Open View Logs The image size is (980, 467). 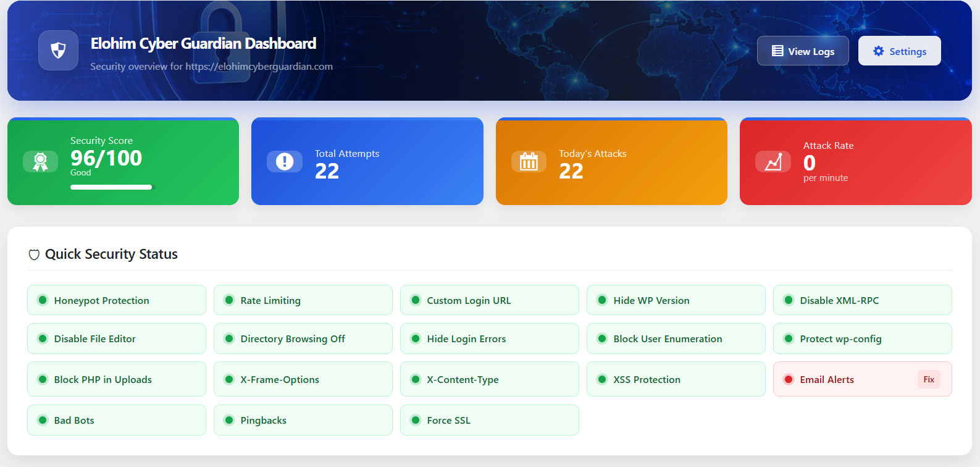[x=803, y=51]
